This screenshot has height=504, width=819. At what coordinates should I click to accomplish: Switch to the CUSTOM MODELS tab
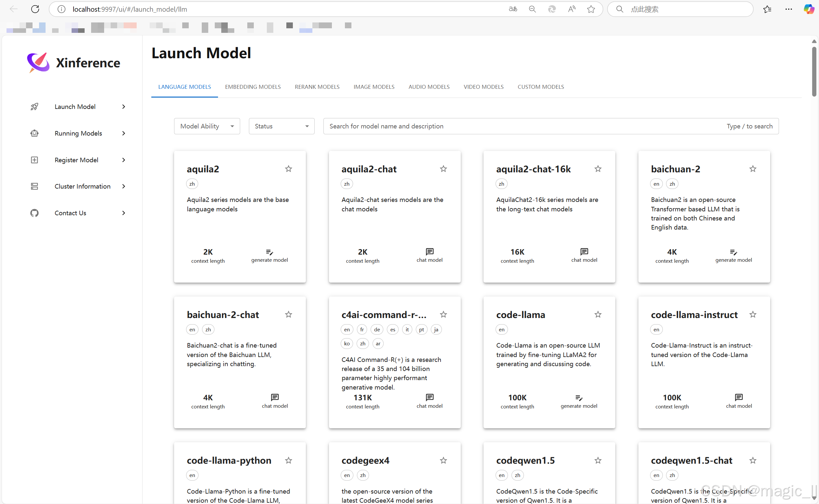tap(540, 87)
